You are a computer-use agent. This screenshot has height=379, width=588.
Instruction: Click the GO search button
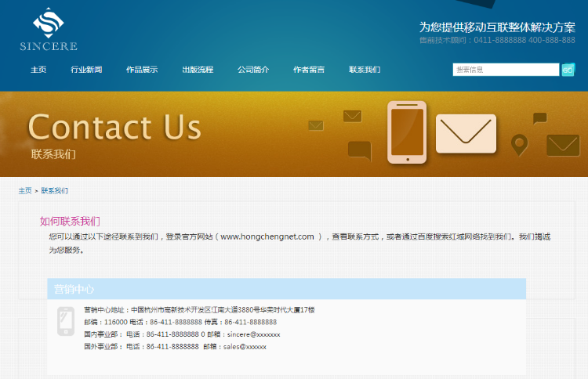568,70
